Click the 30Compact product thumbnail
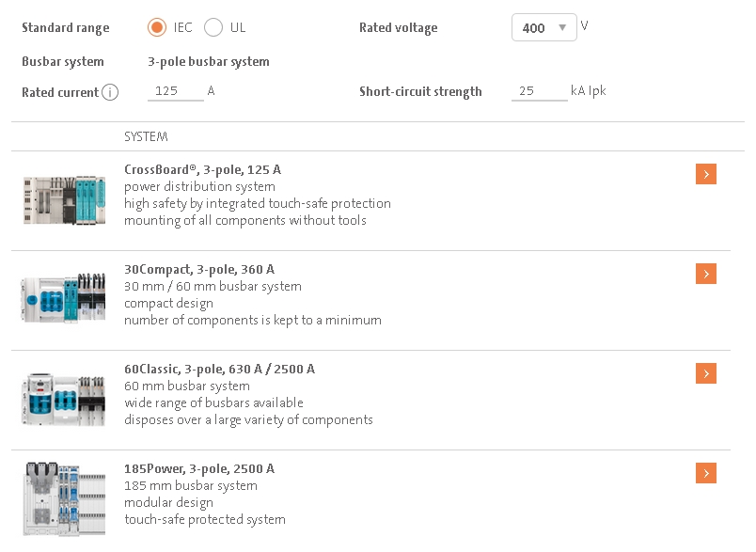The height and width of the screenshot is (552, 756). click(x=62, y=297)
